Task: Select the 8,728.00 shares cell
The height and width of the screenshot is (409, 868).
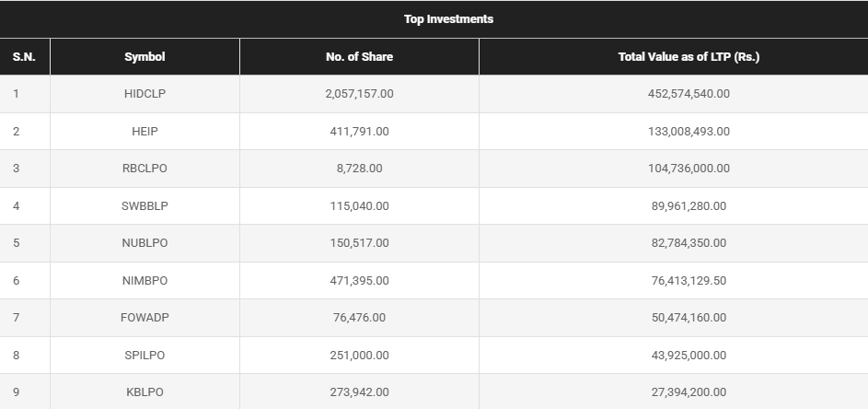Action: (x=359, y=169)
